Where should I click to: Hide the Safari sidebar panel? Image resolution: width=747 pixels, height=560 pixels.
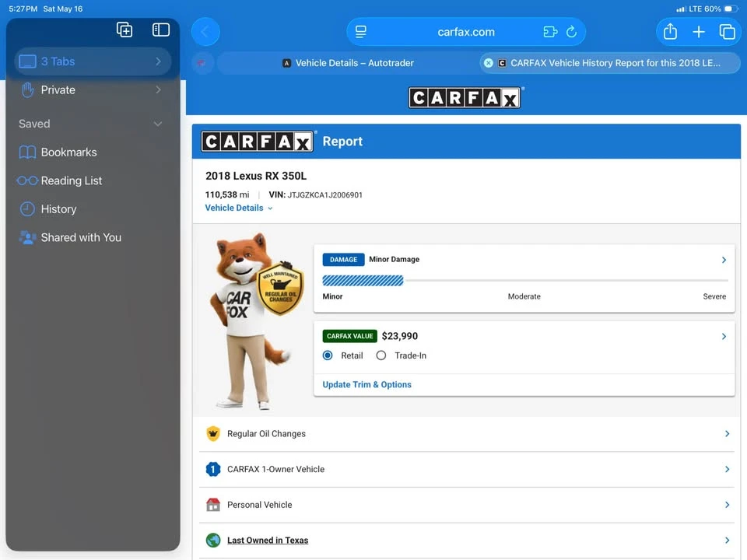click(160, 30)
